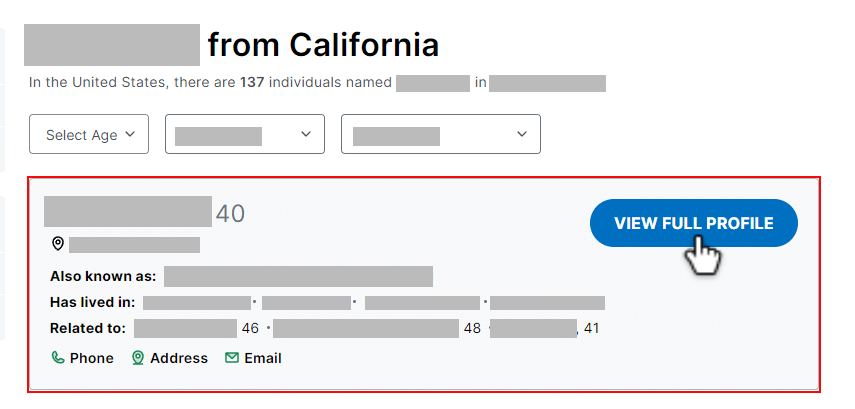Click the redacted alias after Also known as
The image size is (855, 409).
point(298,276)
